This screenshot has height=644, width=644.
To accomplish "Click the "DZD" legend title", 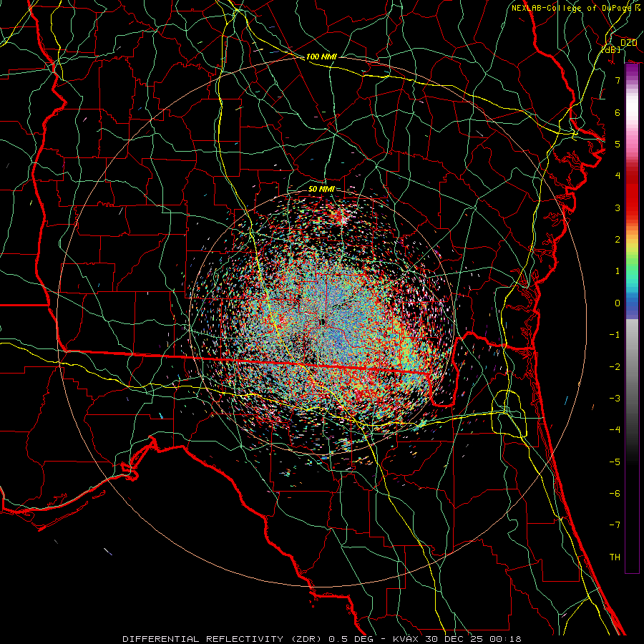I will 628,43.
